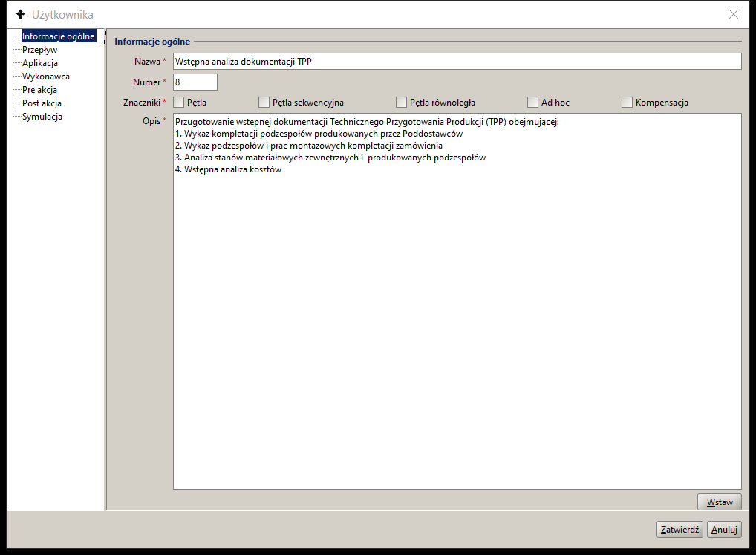The height and width of the screenshot is (555, 756).
Task: Enable the Kompensacja marker
Action: click(627, 102)
